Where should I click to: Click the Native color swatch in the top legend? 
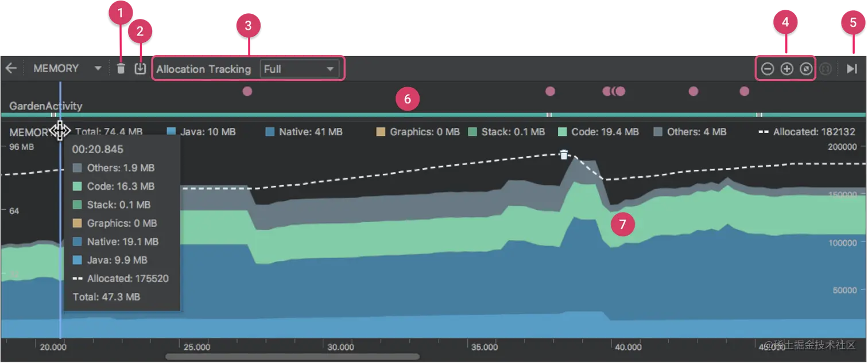[269, 132]
